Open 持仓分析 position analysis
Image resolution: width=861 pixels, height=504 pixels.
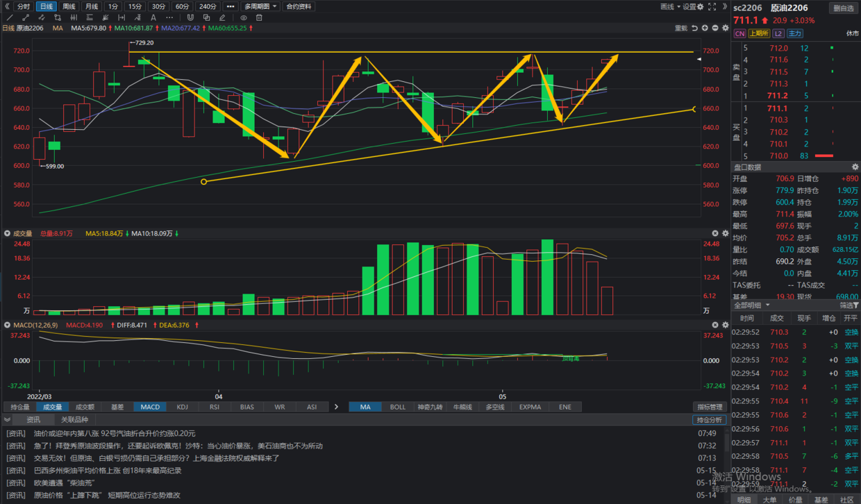point(710,419)
